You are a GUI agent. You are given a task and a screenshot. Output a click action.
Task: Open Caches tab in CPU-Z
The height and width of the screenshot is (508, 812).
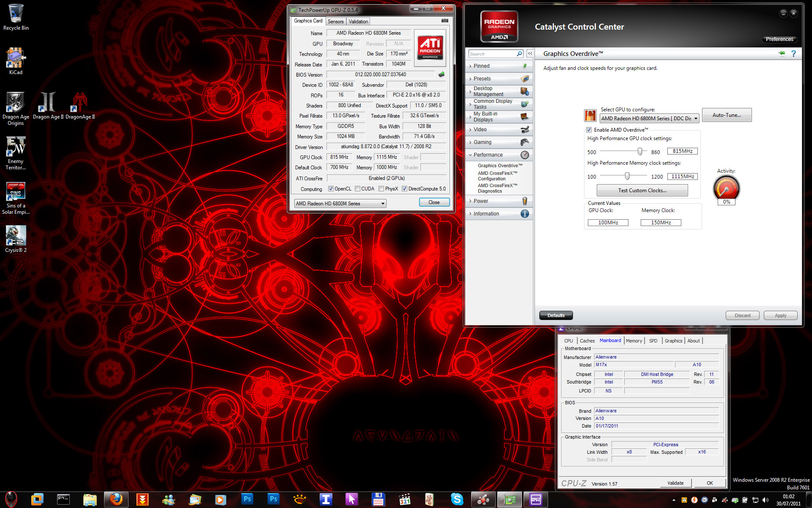[587, 341]
